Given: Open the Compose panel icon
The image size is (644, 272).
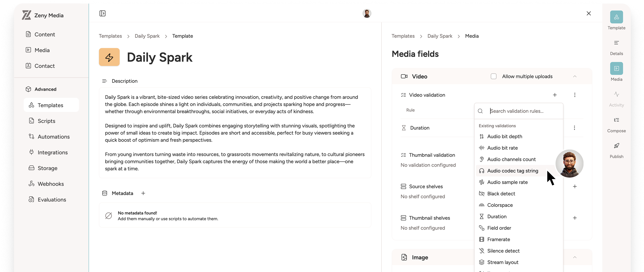Looking at the screenshot, I should click(616, 120).
